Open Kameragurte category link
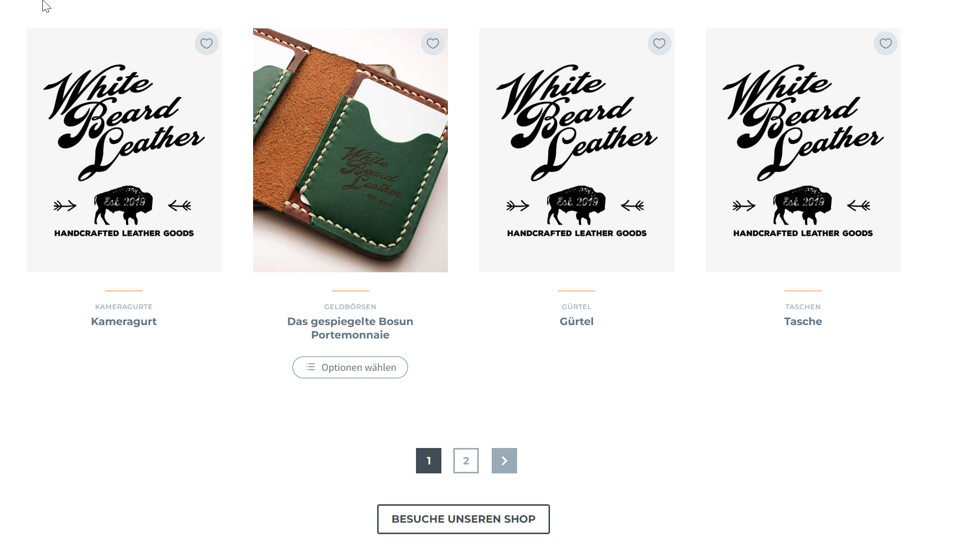 tap(124, 307)
